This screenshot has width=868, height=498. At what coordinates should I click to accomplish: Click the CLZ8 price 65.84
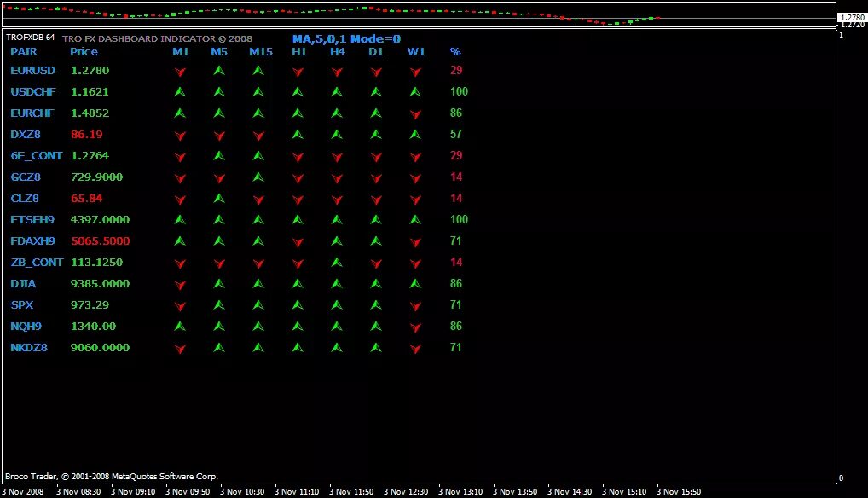[86, 199]
